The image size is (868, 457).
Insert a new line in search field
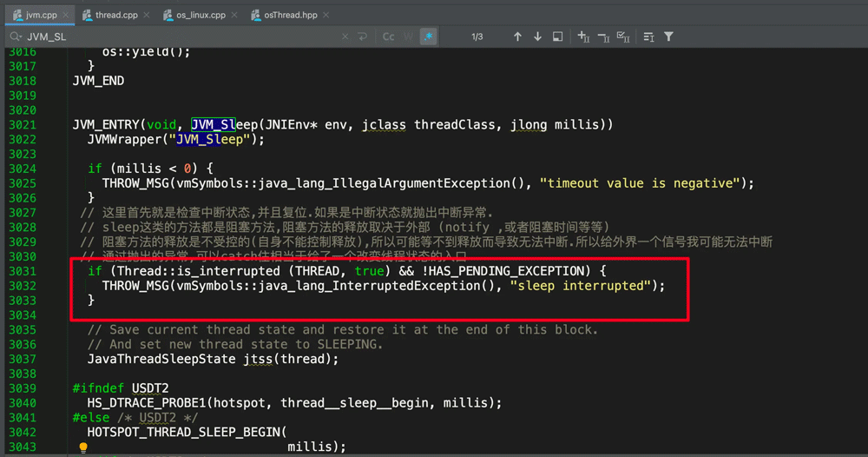click(363, 36)
